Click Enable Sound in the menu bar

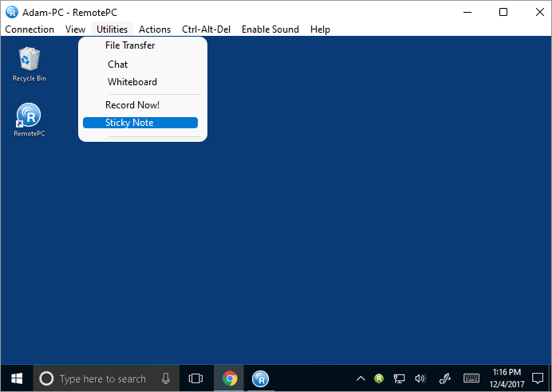click(270, 29)
